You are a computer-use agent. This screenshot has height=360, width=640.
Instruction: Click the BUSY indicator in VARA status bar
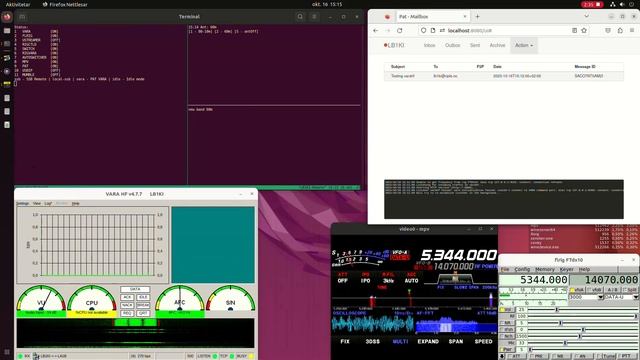[245, 356]
